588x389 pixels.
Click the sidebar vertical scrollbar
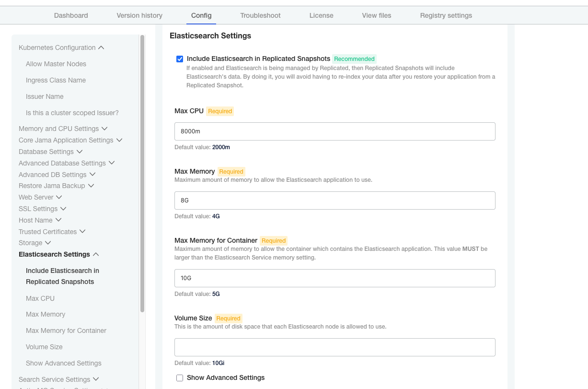point(142,174)
